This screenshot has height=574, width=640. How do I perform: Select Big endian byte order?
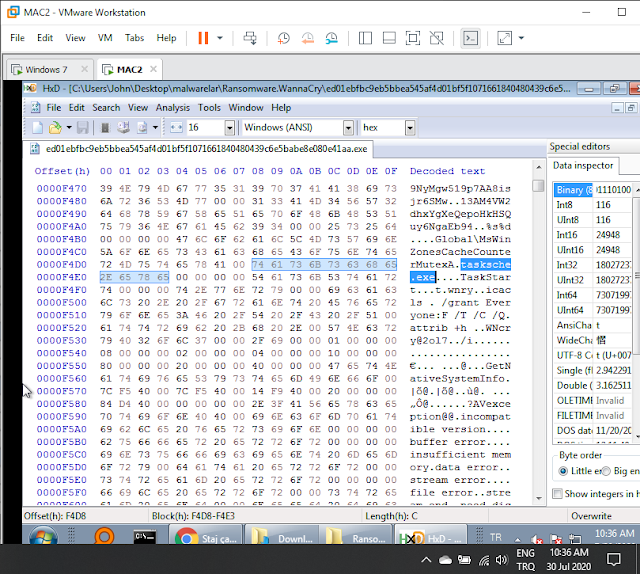click(606, 471)
